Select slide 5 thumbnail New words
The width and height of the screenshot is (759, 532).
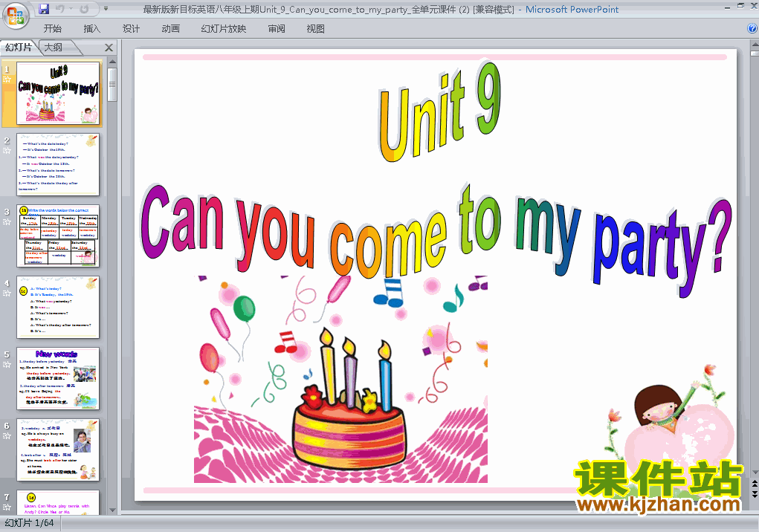58,379
